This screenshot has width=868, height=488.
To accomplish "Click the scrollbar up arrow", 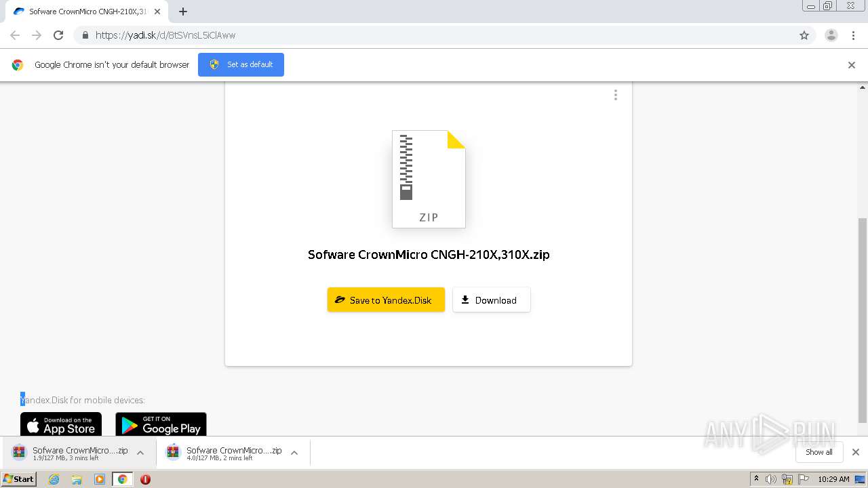I will (x=863, y=87).
